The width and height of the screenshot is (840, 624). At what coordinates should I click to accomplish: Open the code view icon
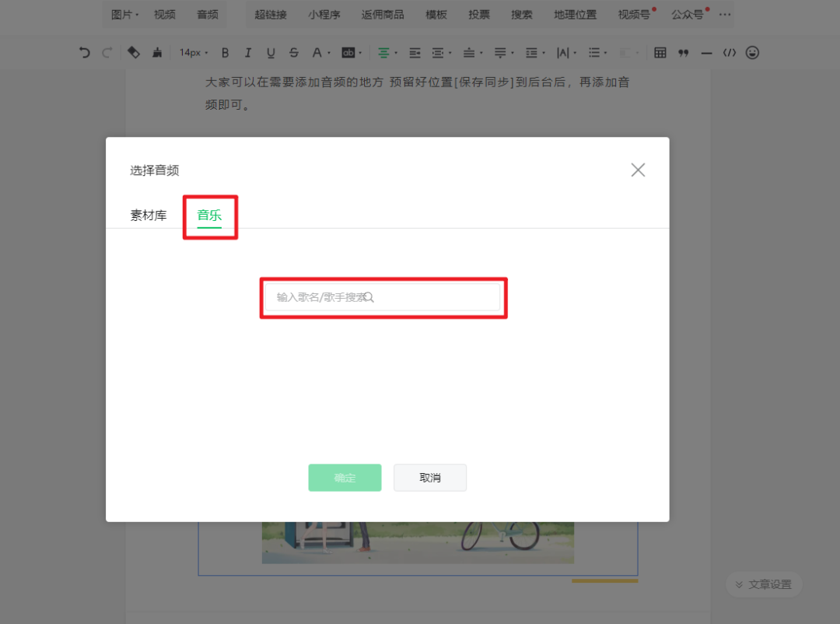tap(729, 53)
